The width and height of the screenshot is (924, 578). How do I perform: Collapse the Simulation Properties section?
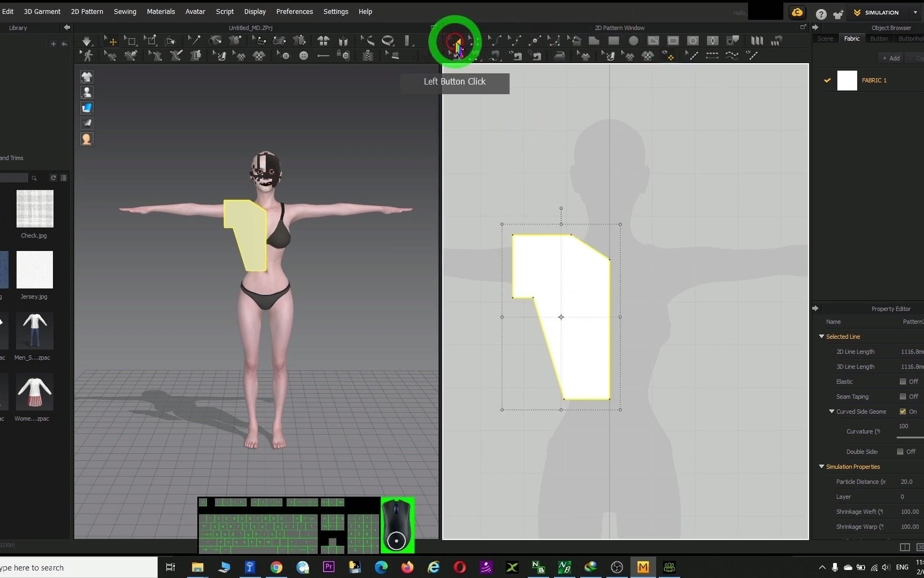tap(822, 467)
